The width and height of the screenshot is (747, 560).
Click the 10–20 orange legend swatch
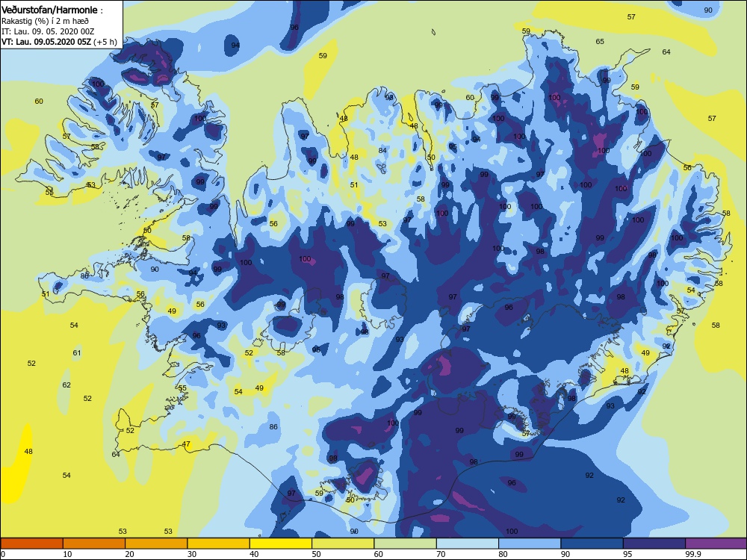tap(94, 544)
